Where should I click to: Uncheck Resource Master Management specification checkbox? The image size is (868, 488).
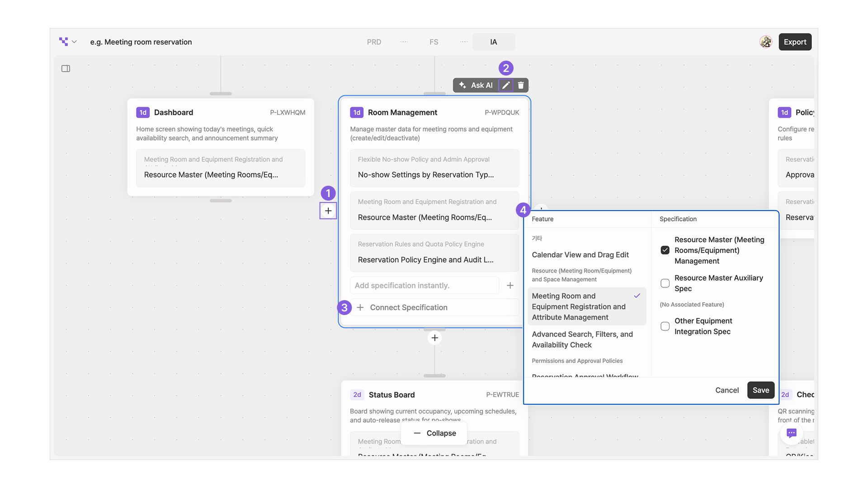click(665, 250)
